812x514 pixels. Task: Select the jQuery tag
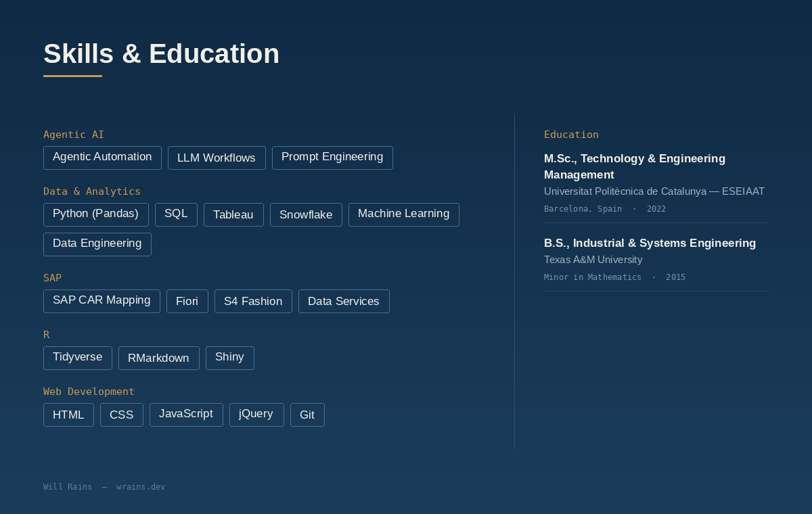point(256,415)
